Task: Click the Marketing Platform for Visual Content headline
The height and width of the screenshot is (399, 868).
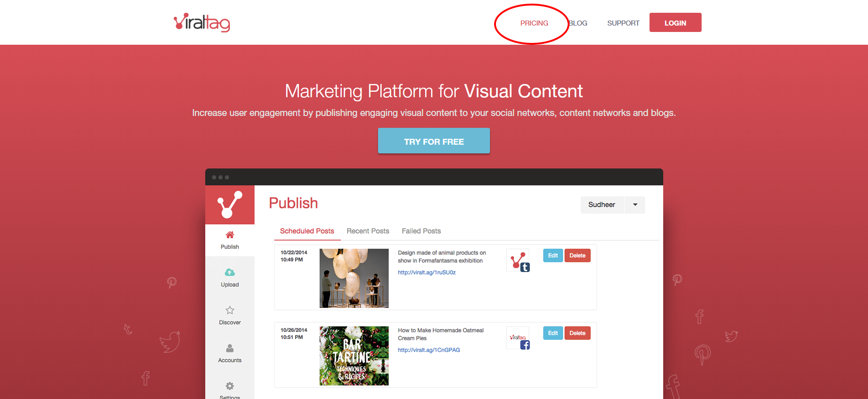Action: 434,91
